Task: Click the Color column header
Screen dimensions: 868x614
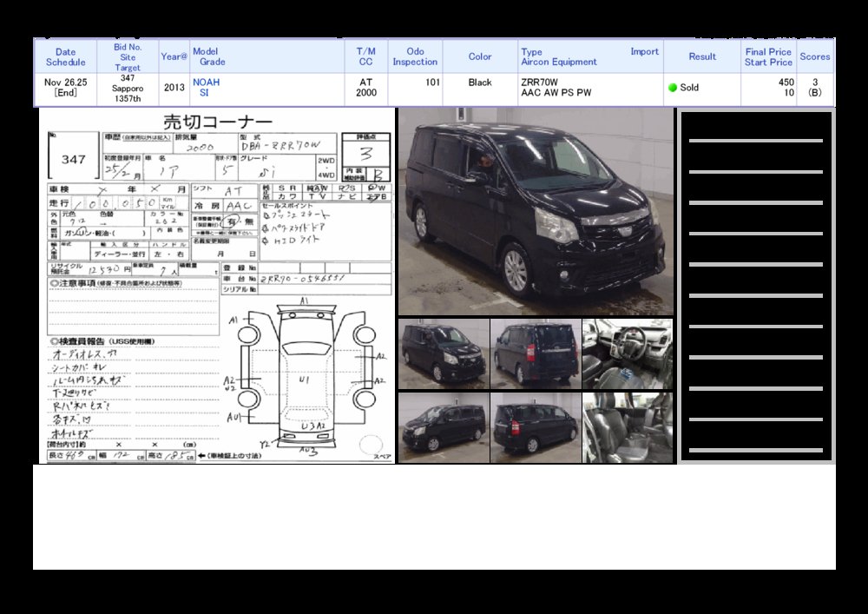Action: tap(480, 56)
